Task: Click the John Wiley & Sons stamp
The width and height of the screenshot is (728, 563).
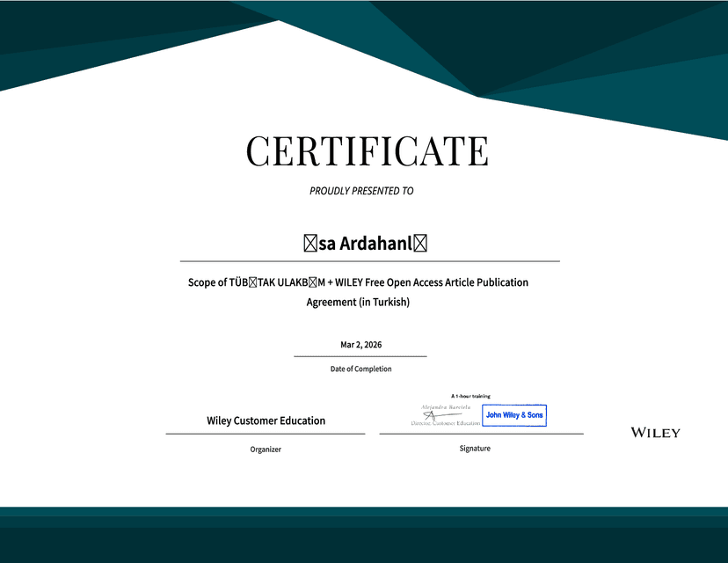Action: [x=514, y=415]
